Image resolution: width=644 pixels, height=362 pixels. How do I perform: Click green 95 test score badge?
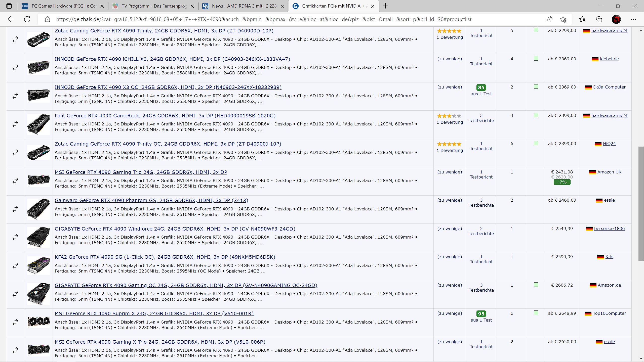[x=481, y=314]
